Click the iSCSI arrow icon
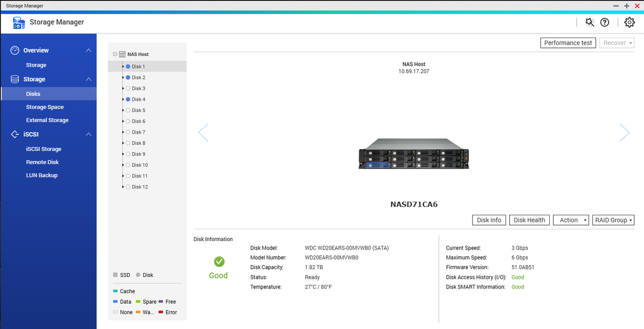 point(15,134)
